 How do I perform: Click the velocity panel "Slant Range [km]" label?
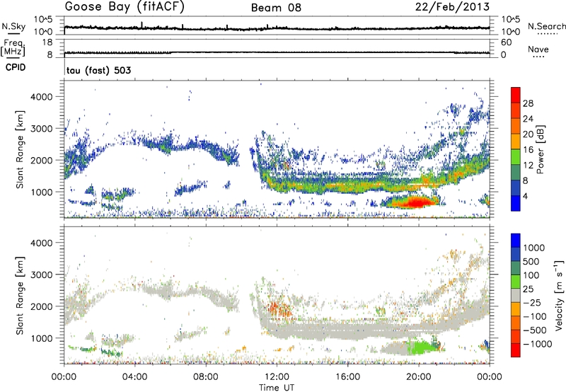coord(20,295)
